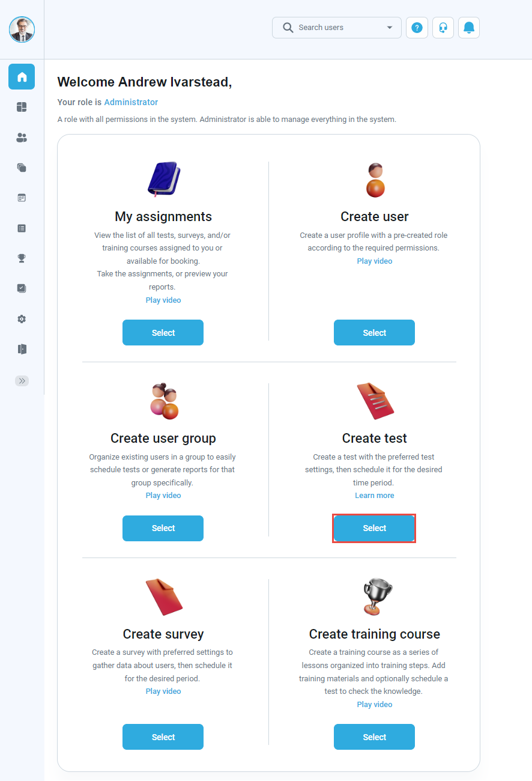This screenshot has height=781, width=532.
Task: Expand the sidebar with the double chevron
Action: (22, 380)
